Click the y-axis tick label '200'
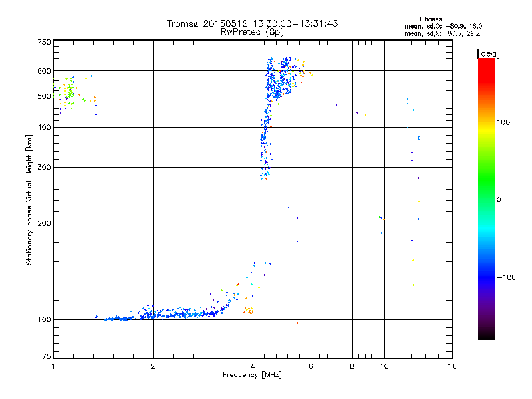 pyautogui.click(x=44, y=223)
